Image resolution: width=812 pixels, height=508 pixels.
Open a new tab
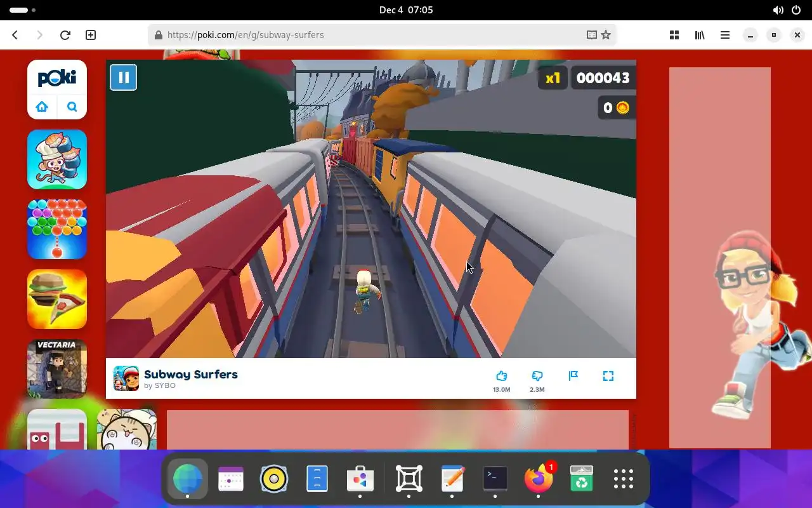click(x=91, y=35)
